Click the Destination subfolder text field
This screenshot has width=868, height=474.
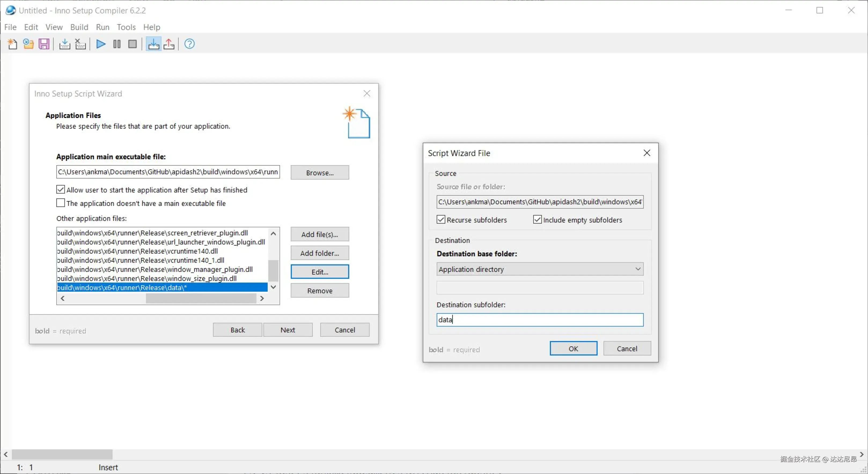click(540, 320)
